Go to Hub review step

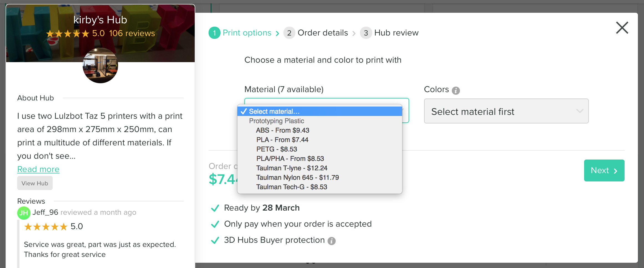click(x=396, y=33)
